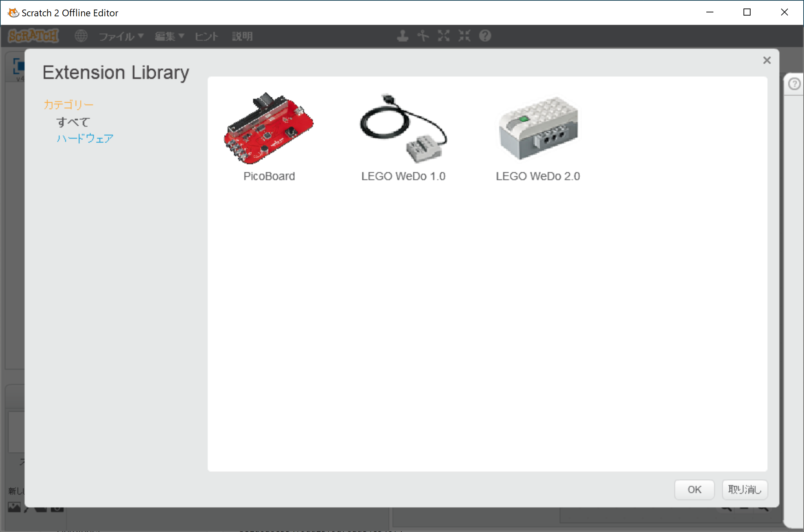Select the shrink sprite tool
Screen dimensions: 804x532
(465, 36)
